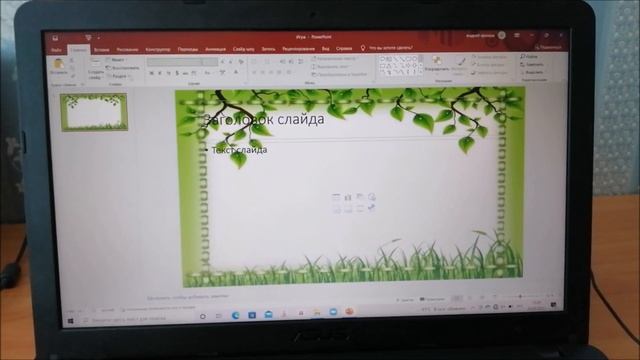Click the insert SmartArt placeholder icon
Image resolution: width=640 pixels, height=360 pixels.
360,197
